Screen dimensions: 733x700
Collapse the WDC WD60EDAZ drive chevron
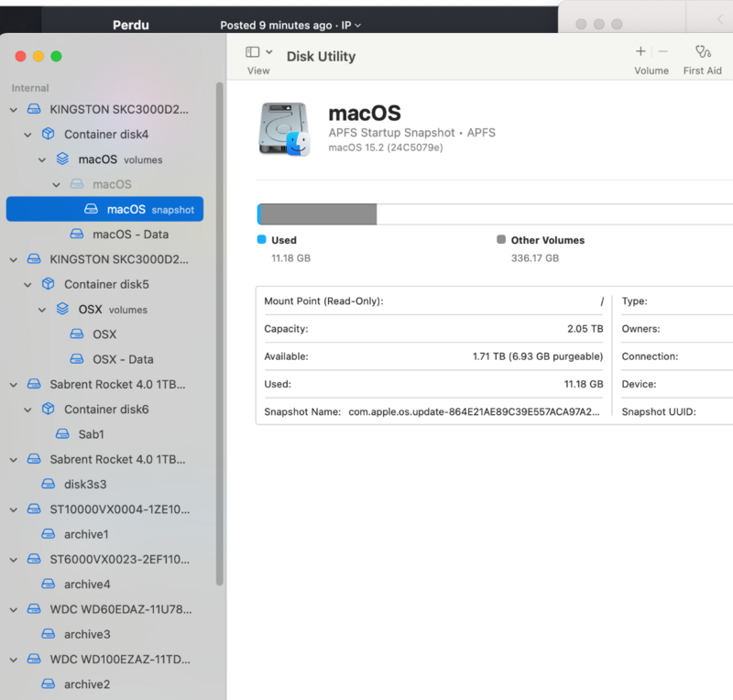(13, 609)
